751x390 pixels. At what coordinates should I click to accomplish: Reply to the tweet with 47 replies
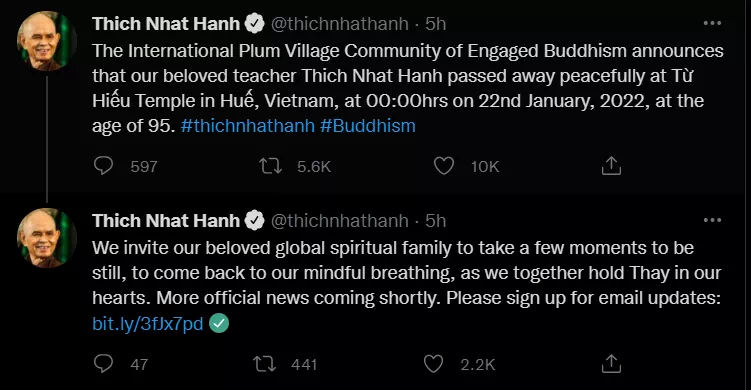point(103,364)
